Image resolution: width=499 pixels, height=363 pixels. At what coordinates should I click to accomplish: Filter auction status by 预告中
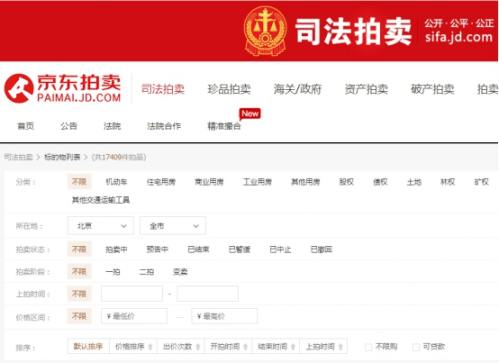[157, 249]
